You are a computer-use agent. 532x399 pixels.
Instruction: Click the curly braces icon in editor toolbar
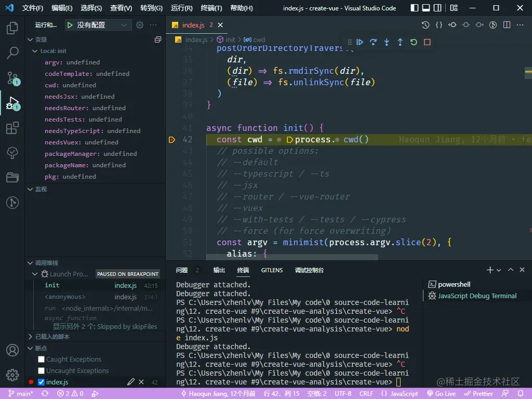pyautogui.click(x=439, y=25)
